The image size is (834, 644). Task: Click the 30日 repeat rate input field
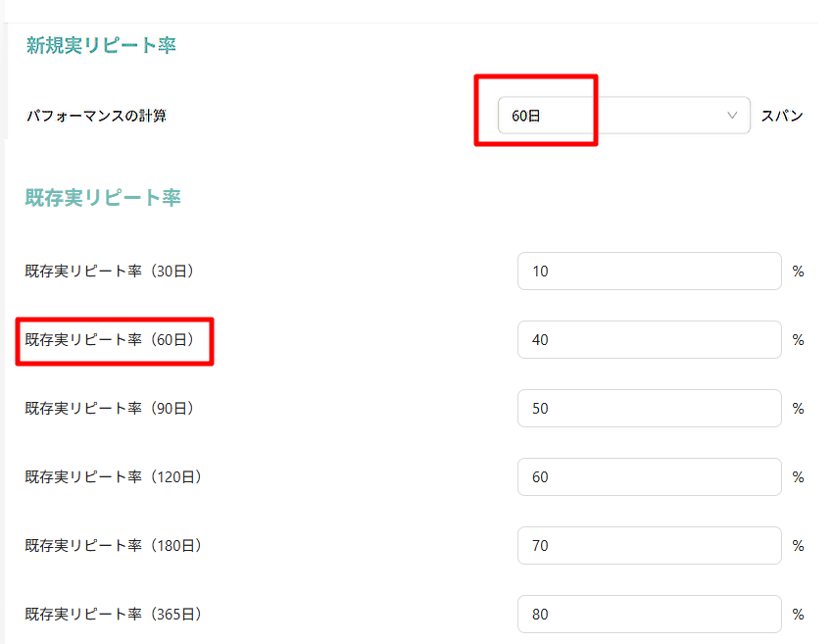tap(649, 272)
